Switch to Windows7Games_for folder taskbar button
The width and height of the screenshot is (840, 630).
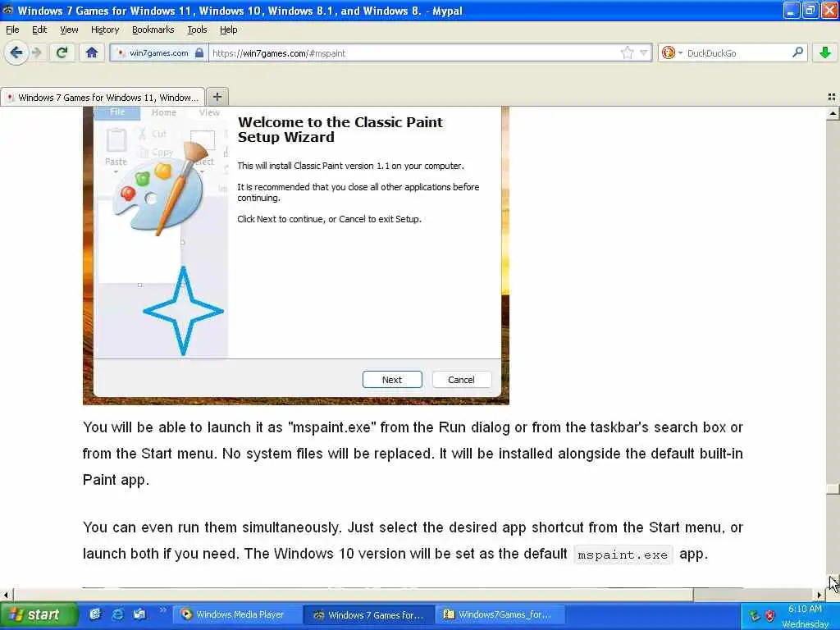[501, 614]
